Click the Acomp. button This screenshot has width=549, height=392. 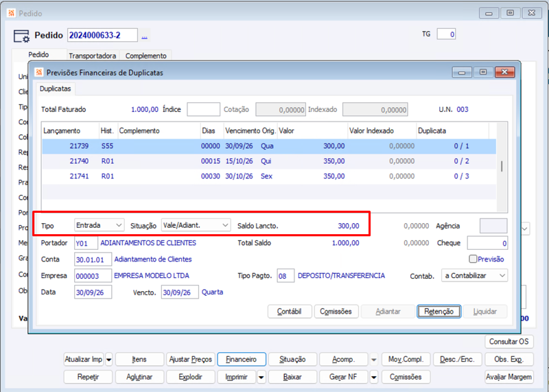coord(344,360)
